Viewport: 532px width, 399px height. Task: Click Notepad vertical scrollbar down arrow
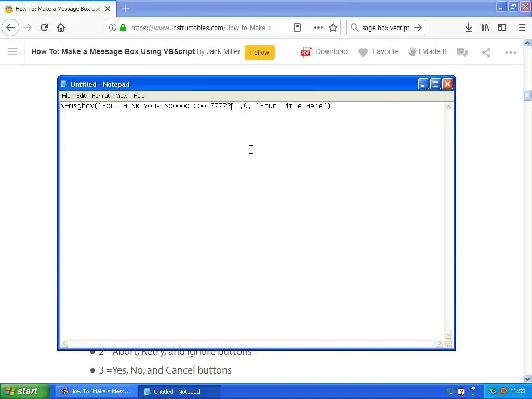pos(448,335)
